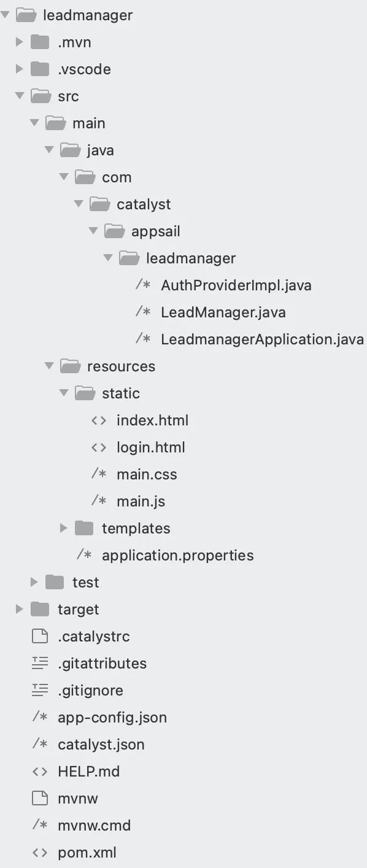The height and width of the screenshot is (868, 367).
Task: Open catalyst.json in the tree
Action: pos(101,745)
